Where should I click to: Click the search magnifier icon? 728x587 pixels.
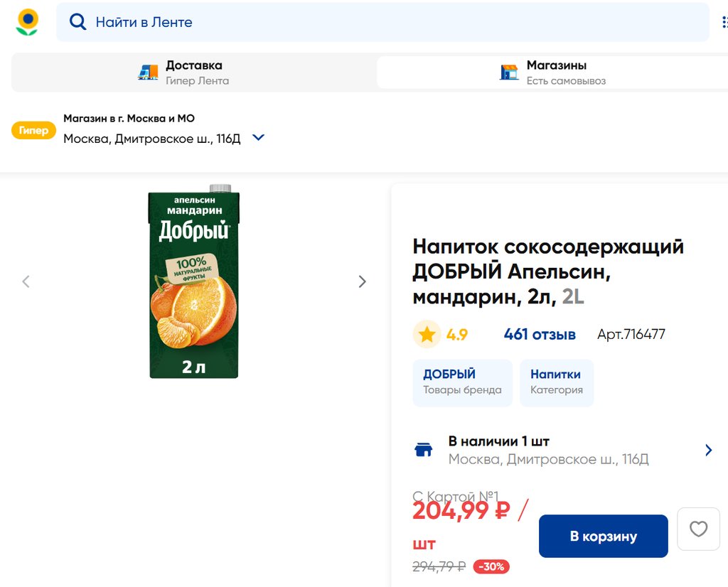tap(77, 22)
